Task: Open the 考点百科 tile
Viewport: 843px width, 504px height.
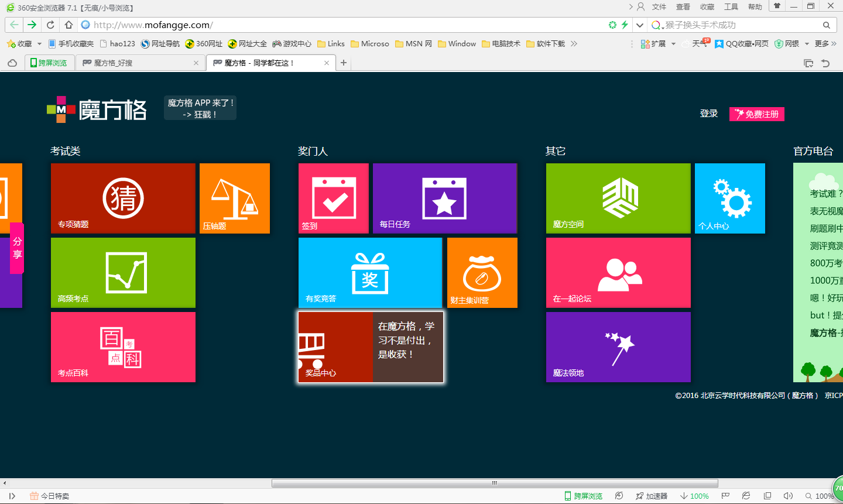Action: [x=123, y=347]
